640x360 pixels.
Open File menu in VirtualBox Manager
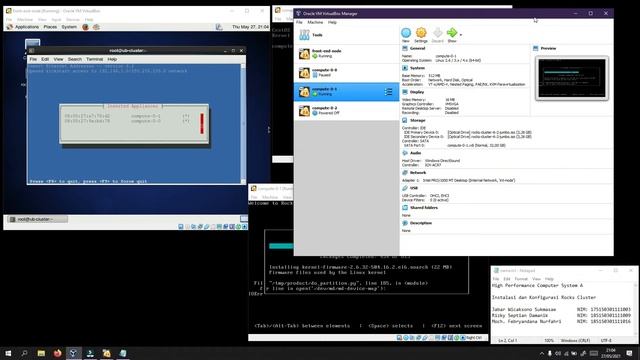[299, 22]
